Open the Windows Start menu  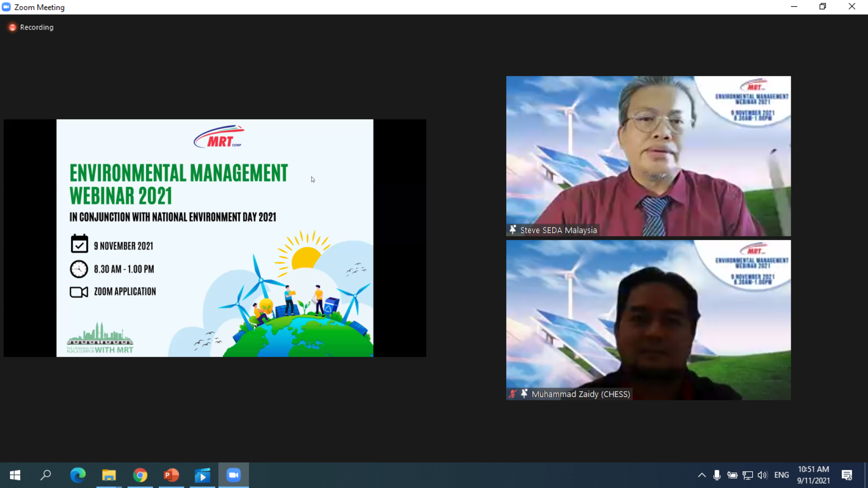(15, 475)
